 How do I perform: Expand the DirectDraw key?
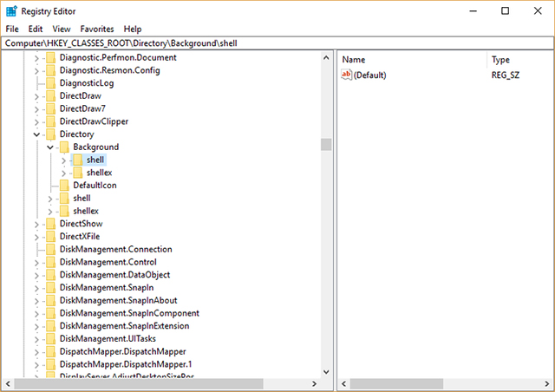[36, 96]
